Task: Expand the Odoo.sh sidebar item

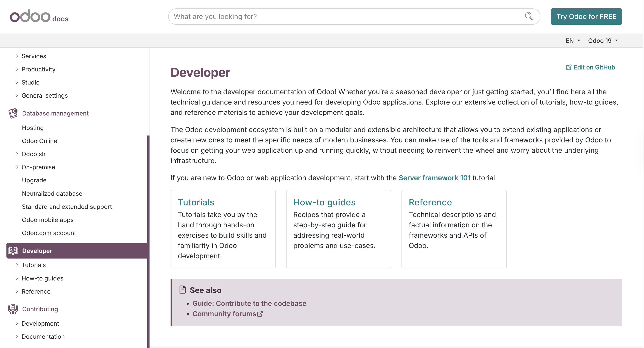Action: pyautogui.click(x=17, y=154)
